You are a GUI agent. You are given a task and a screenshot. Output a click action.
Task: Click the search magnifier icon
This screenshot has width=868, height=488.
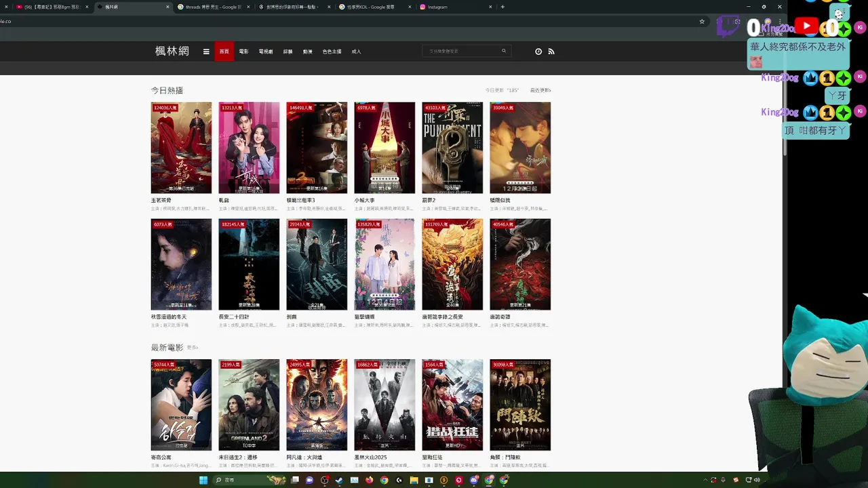(504, 51)
